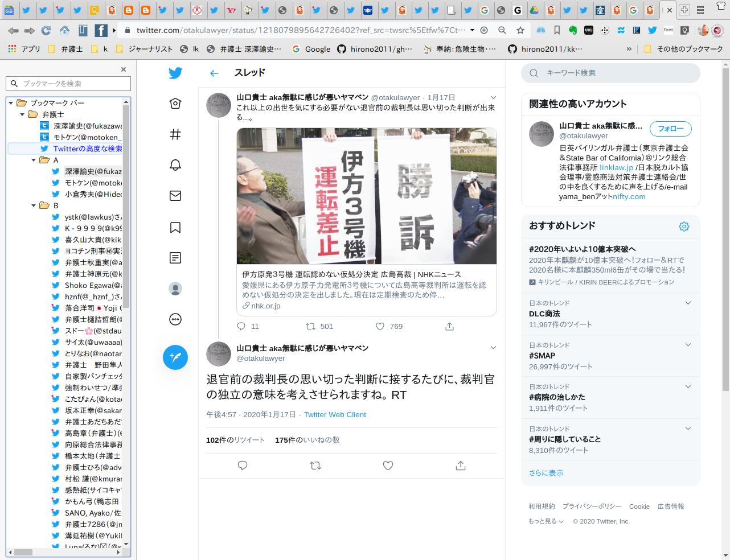Collapse folder B in the bookmarks tree

pos(33,205)
